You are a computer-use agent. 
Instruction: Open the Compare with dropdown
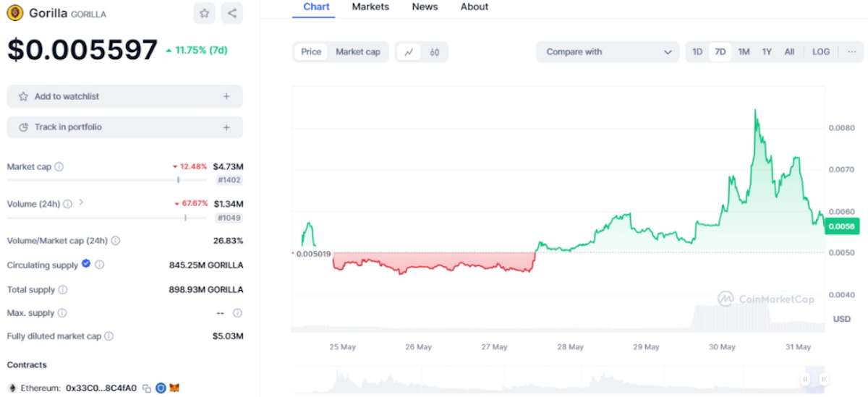click(608, 52)
